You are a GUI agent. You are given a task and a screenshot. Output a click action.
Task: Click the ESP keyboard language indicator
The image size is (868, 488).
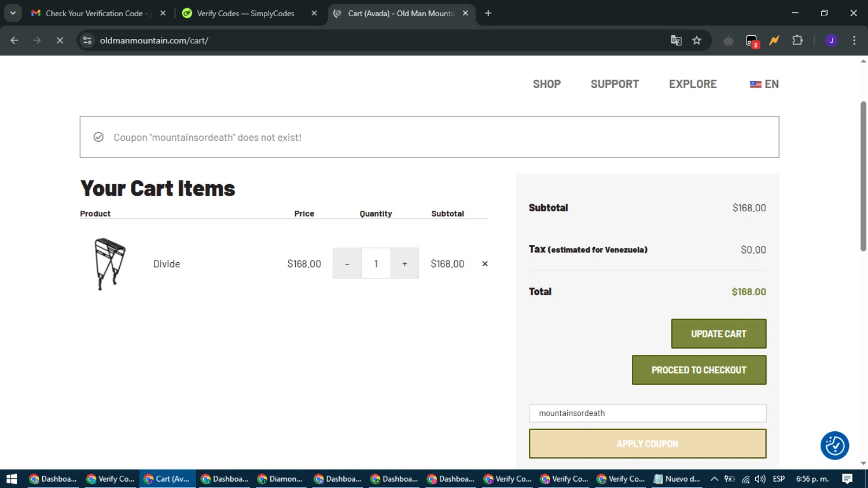pos(779,479)
